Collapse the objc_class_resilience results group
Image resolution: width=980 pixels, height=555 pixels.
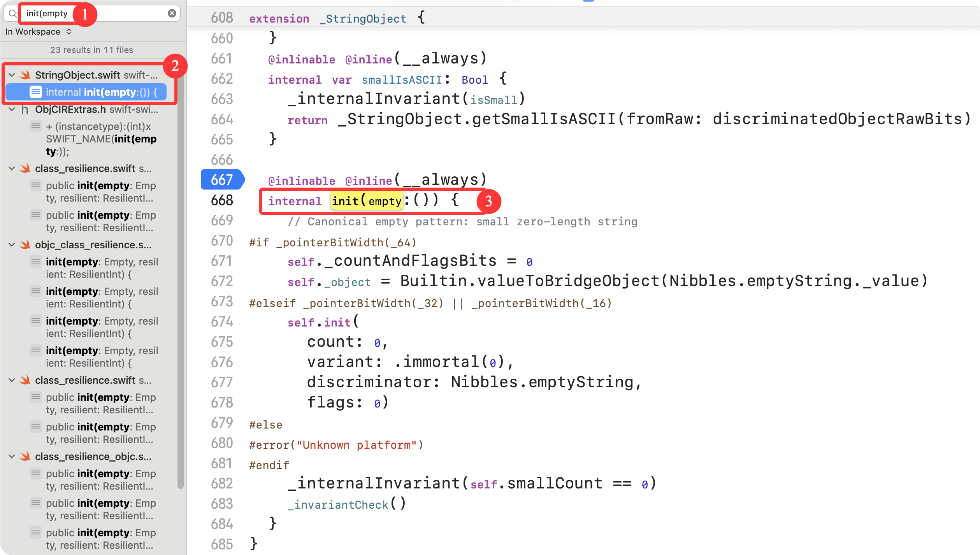[x=12, y=245]
